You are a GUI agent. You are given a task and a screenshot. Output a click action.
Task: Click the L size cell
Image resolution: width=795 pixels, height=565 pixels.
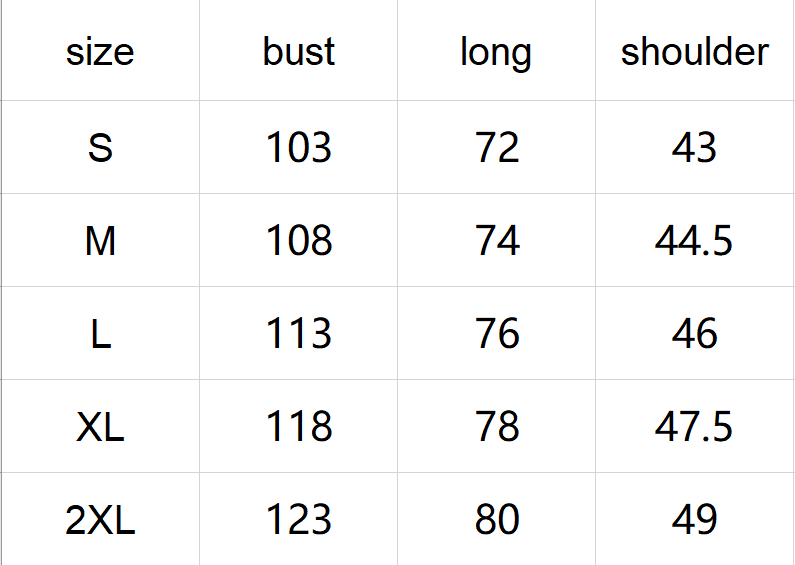click(x=100, y=334)
